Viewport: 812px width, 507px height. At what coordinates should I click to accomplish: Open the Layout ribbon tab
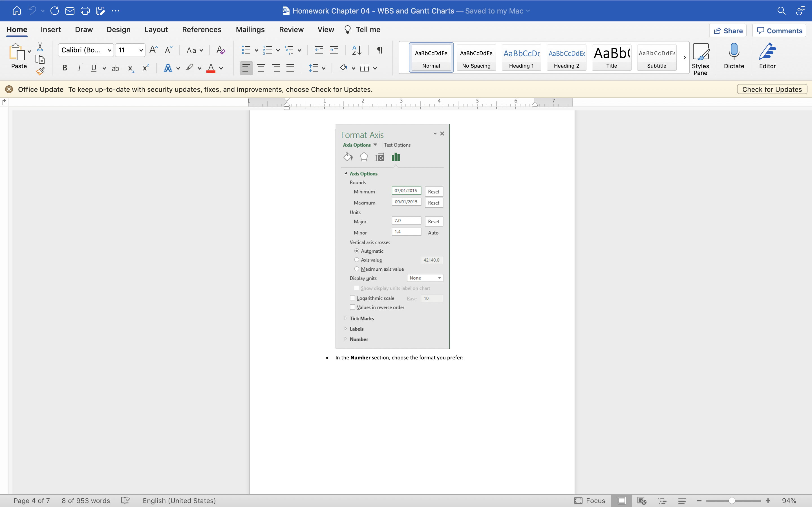pyautogui.click(x=156, y=30)
